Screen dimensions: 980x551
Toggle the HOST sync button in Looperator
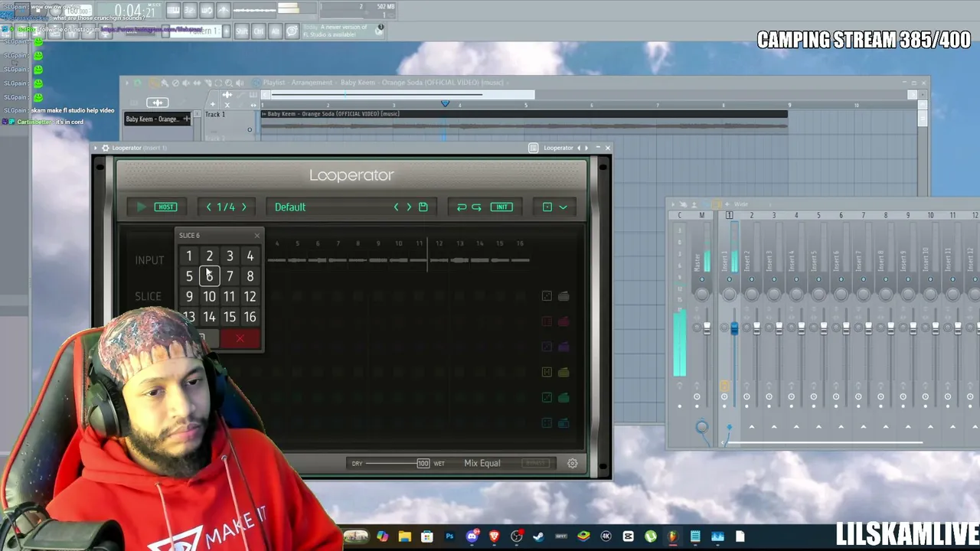(x=166, y=207)
